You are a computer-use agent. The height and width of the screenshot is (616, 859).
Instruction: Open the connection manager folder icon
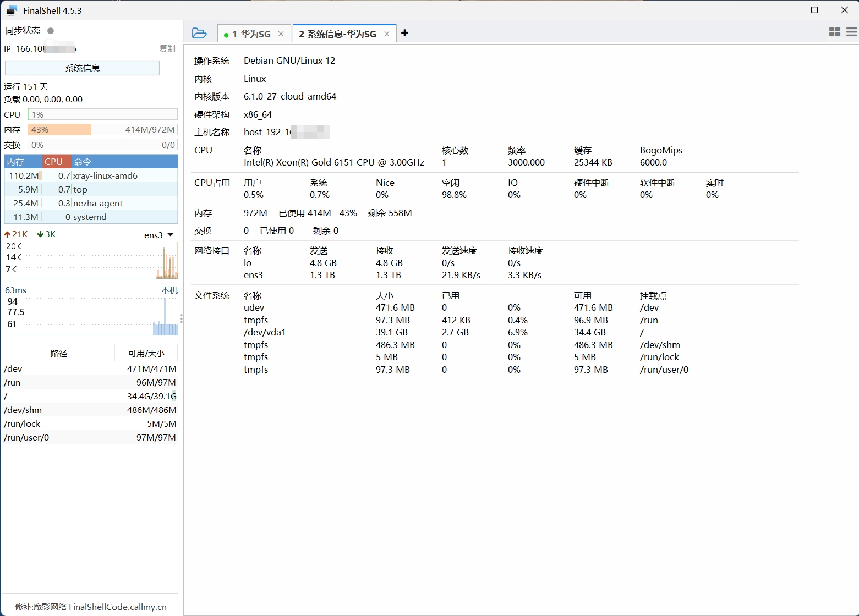coord(199,34)
